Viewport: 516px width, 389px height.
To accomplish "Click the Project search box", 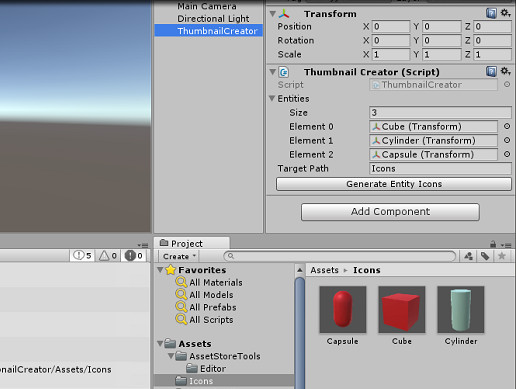I will coord(340,256).
